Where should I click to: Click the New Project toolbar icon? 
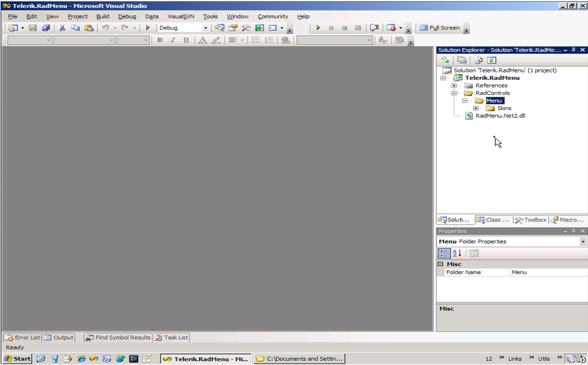[x=13, y=28]
